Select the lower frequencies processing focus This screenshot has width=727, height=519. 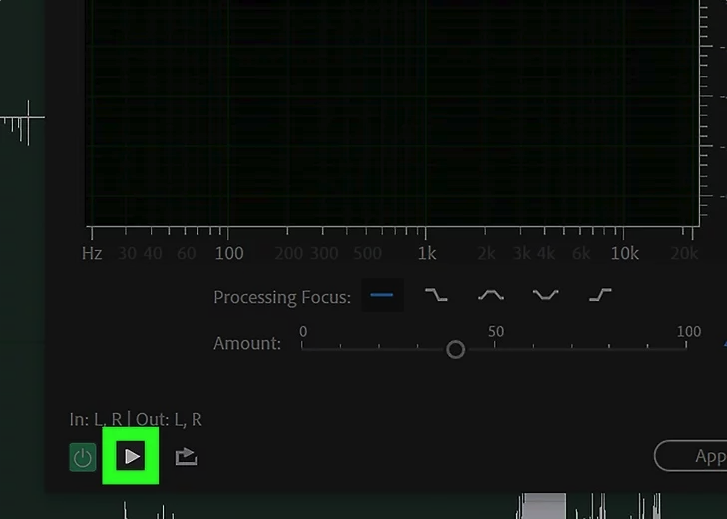coord(437,295)
